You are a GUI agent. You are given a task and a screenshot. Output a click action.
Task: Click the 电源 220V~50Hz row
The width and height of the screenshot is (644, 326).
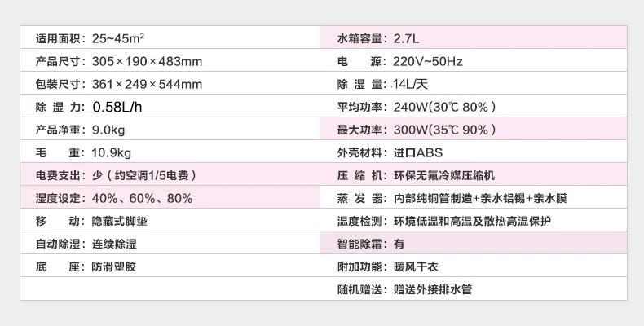[473, 60]
